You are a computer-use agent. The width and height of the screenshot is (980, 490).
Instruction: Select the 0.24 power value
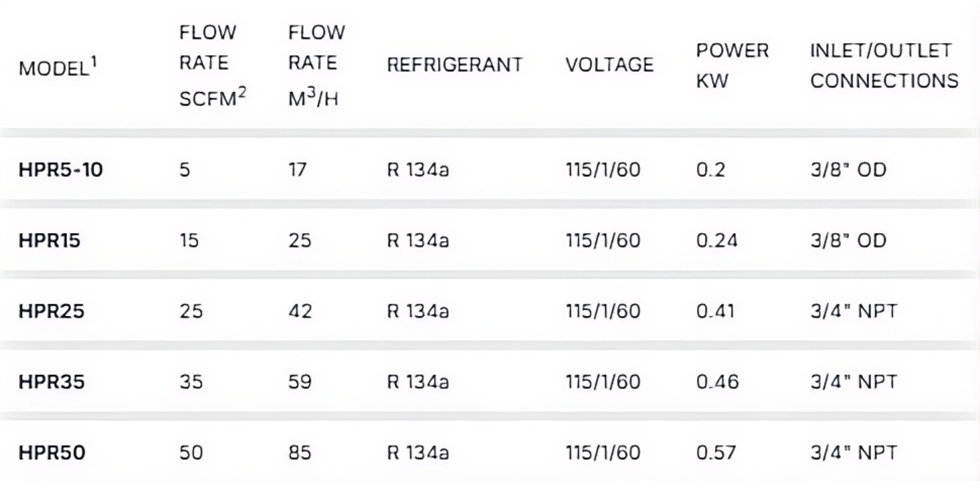[x=716, y=240]
